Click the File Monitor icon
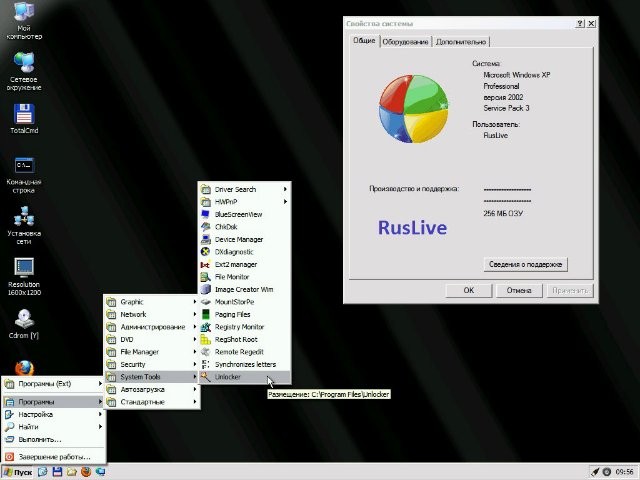The height and width of the screenshot is (480, 640). (x=206, y=277)
